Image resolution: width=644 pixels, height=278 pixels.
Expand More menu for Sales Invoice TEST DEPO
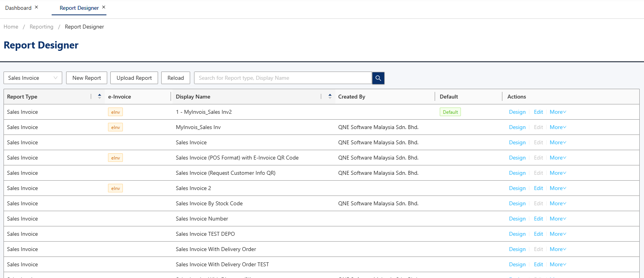point(558,234)
